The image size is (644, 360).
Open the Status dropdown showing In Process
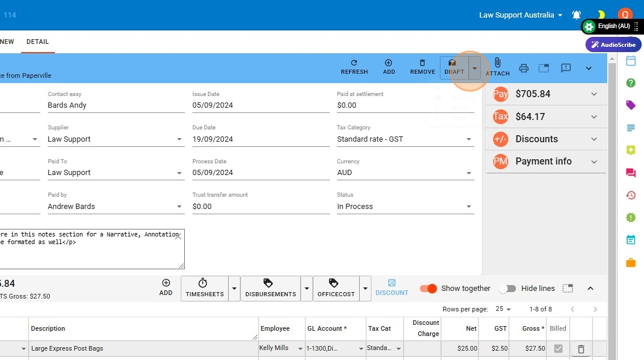click(x=405, y=207)
